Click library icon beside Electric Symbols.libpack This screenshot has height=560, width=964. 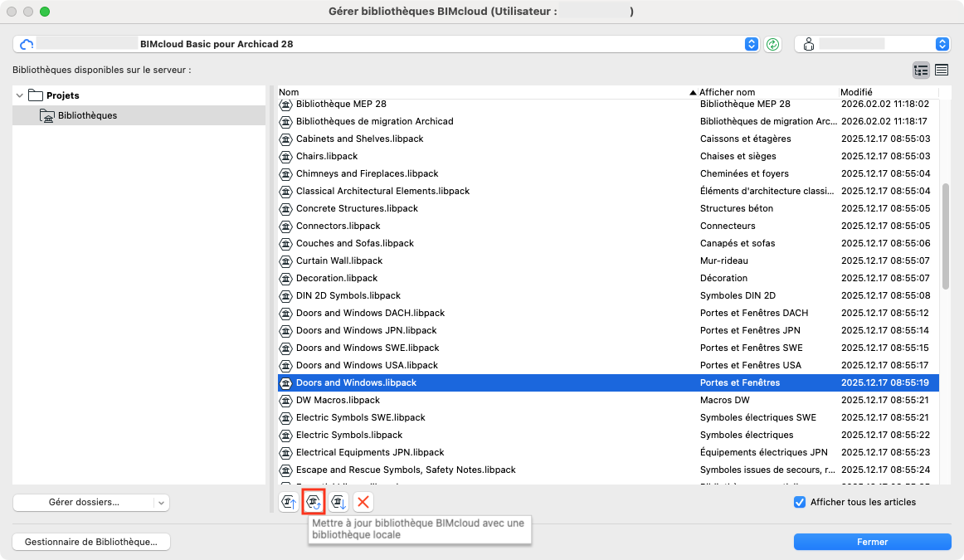286,436
